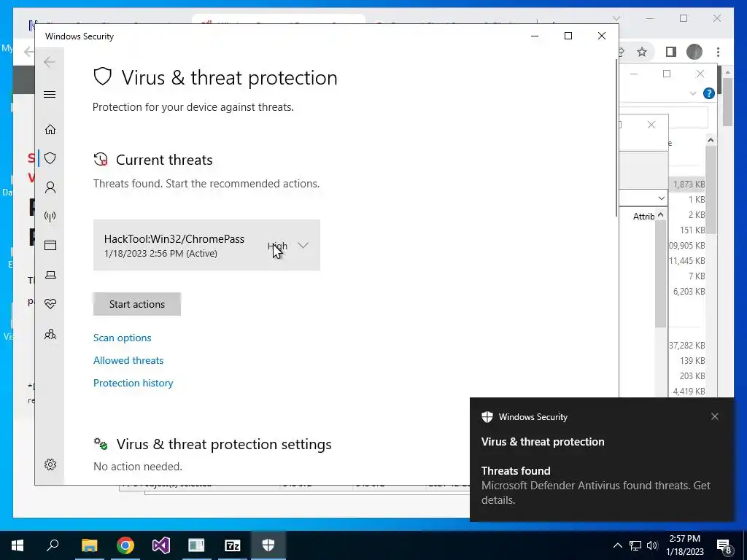Open the dropdown arrow in background dialog

click(x=661, y=198)
